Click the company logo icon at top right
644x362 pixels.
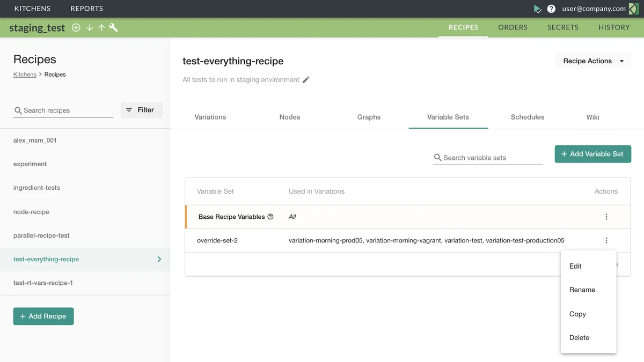pyautogui.click(x=634, y=9)
